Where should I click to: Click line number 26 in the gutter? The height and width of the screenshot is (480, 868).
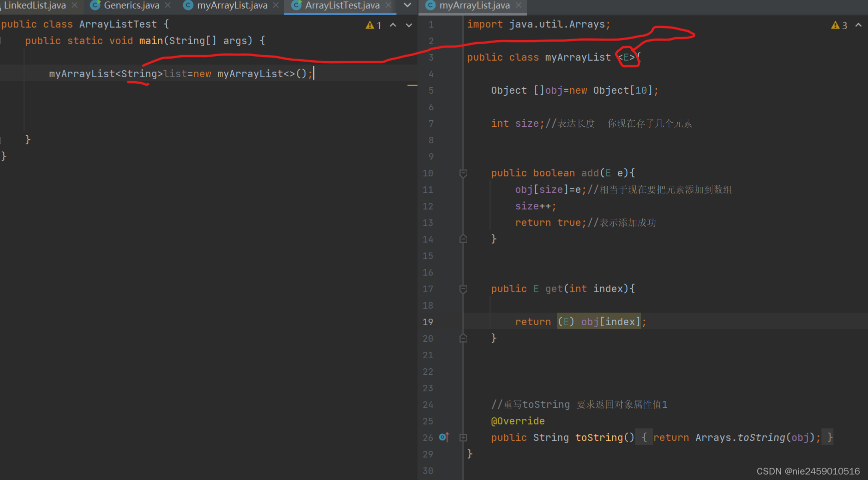[x=427, y=438]
